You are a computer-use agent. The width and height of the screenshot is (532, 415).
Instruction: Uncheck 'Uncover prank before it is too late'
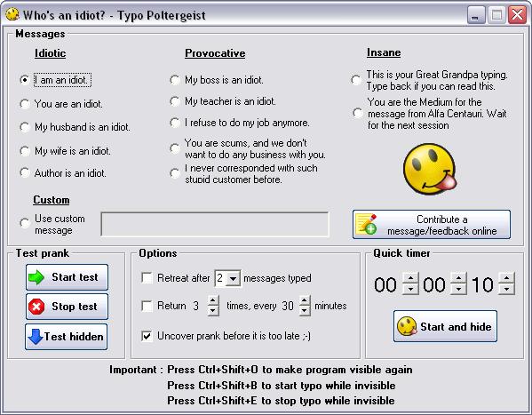(x=147, y=336)
